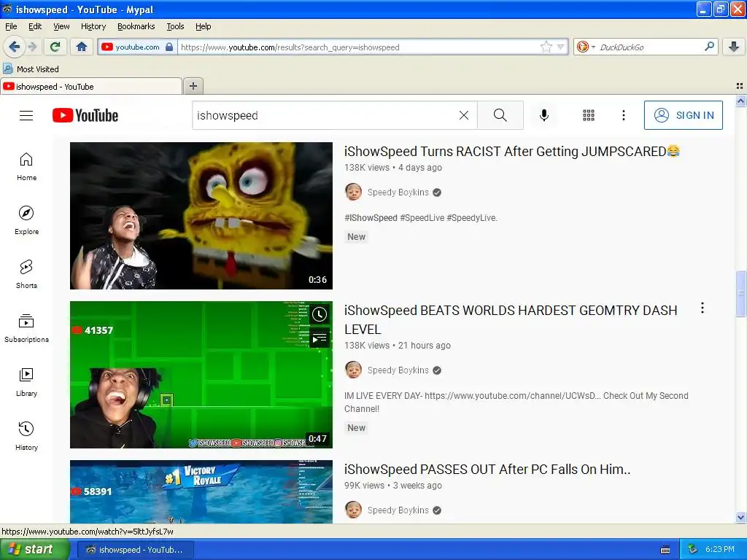Bookmark this page with the star icon
Screen dimensions: 747x560
[546, 47]
